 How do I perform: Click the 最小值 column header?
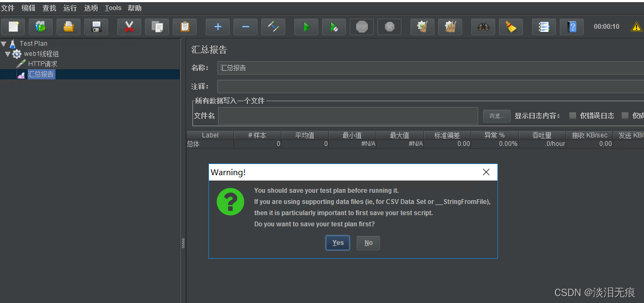coord(352,135)
